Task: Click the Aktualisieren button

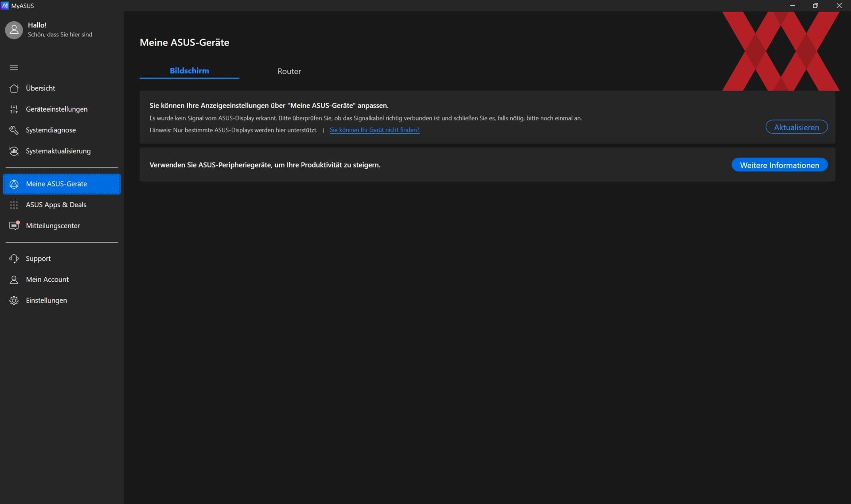Action: click(796, 127)
